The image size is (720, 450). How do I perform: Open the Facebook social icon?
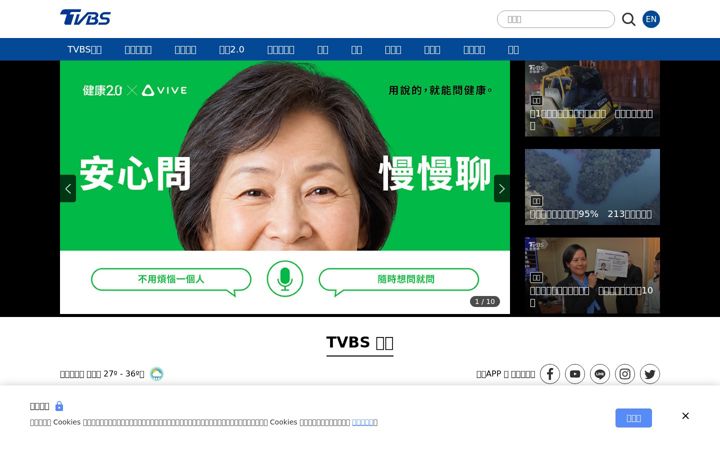click(550, 374)
